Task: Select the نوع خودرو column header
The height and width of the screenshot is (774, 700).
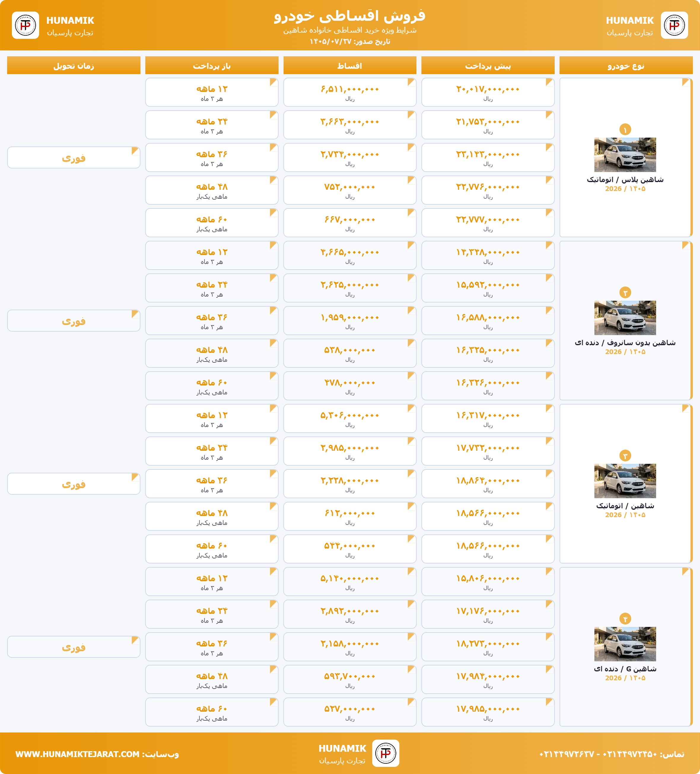Action: pyautogui.click(x=626, y=66)
